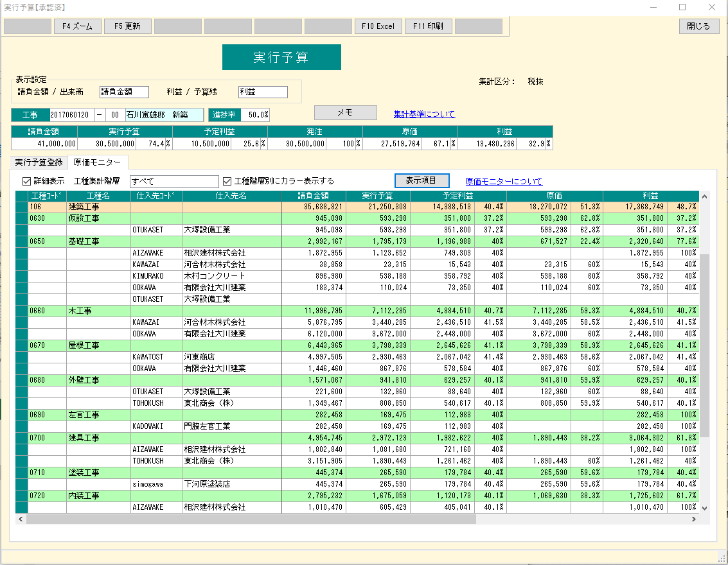Select the 0630 仮設工事 row
The image size is (728, 565).
(357, 218)
